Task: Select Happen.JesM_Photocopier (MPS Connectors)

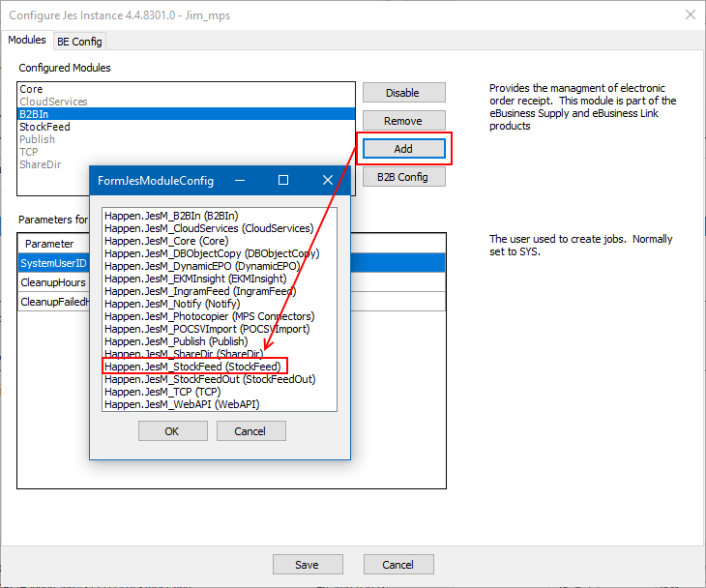Action: click(209, 316)
